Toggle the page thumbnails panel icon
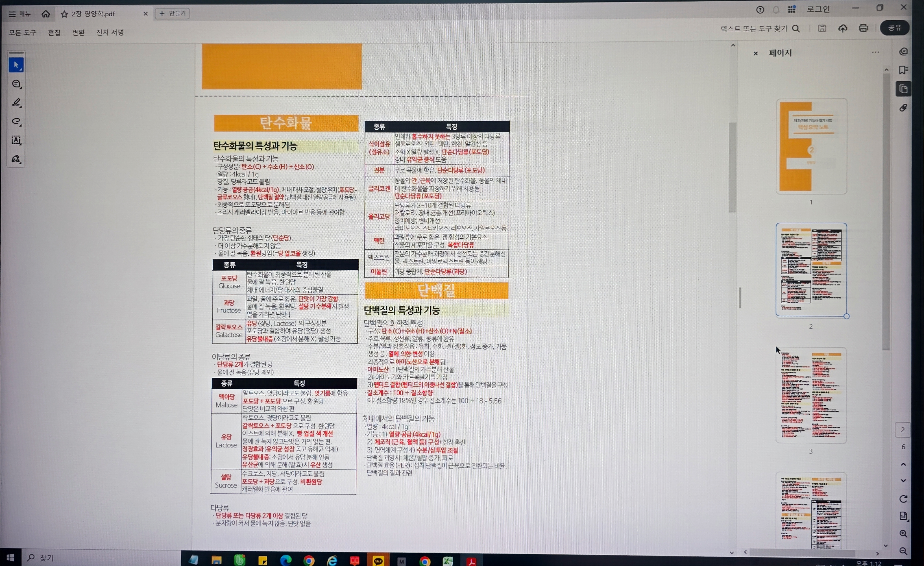924x566 pixels. [903, 89]
